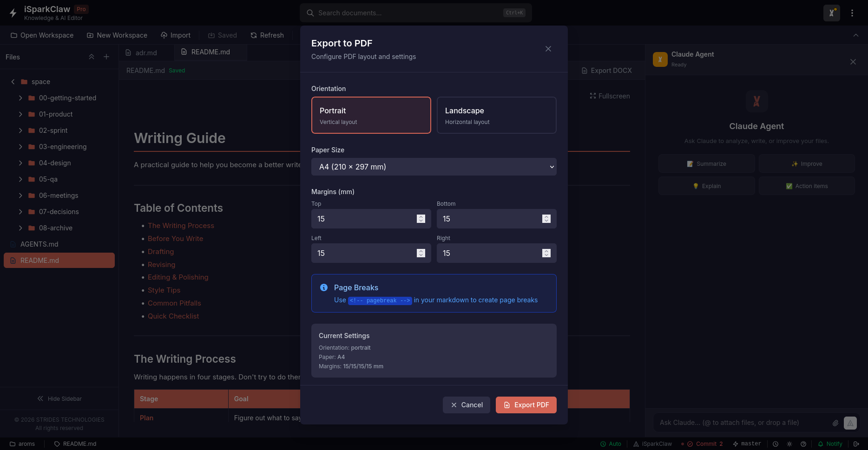Screen dimensions: 868x450
Task: Open history clock icon in status bar
Action: (x=776, y=444)
